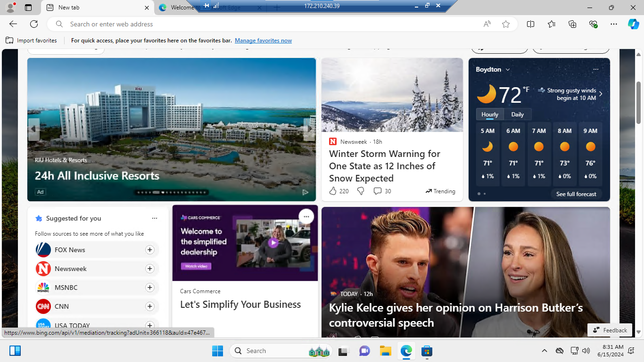Open the Edge Settings and more menu

(613, 24)
